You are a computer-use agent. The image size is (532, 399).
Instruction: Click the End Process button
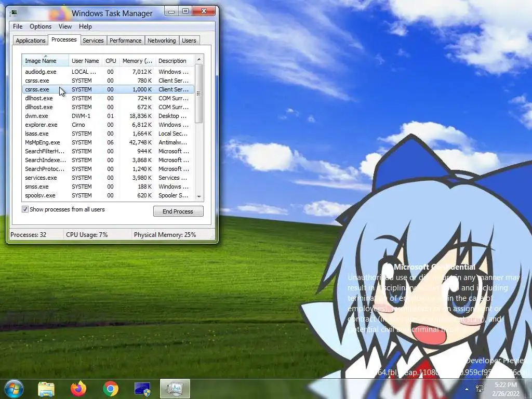pyautogui.click(x=178, y=211)
